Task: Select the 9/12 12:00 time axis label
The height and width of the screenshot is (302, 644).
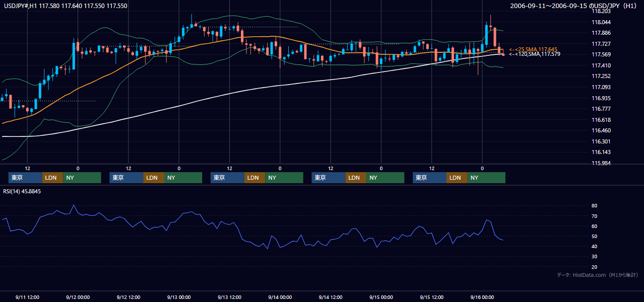Action: point(128,297)
